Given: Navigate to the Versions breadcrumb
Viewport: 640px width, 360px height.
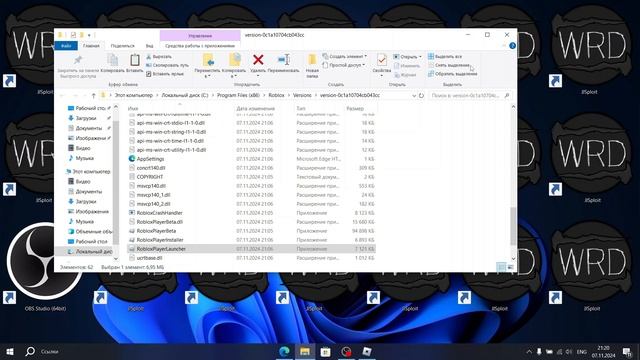Looking at the screenshot, I should pyautogui.click(x=302, y=95).
